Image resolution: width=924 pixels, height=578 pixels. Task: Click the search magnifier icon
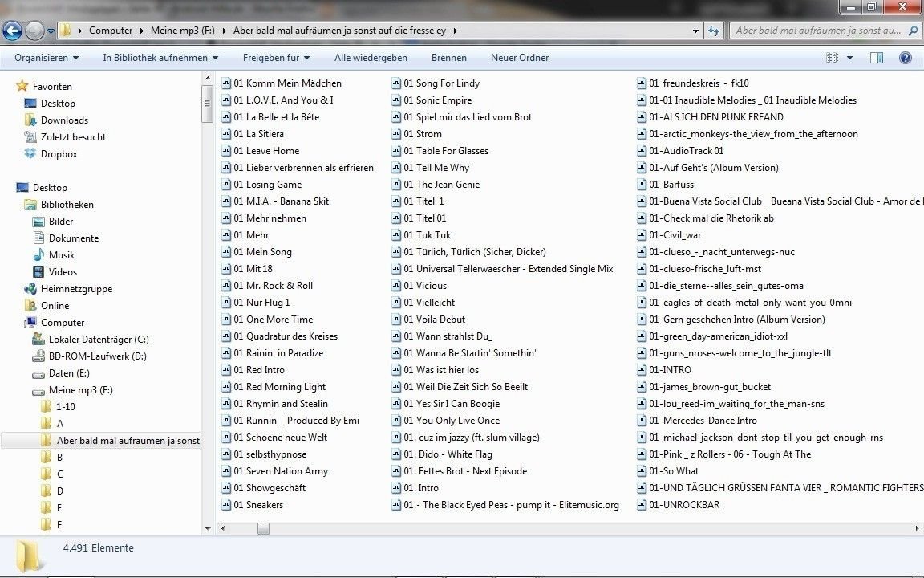pos(913,31)
